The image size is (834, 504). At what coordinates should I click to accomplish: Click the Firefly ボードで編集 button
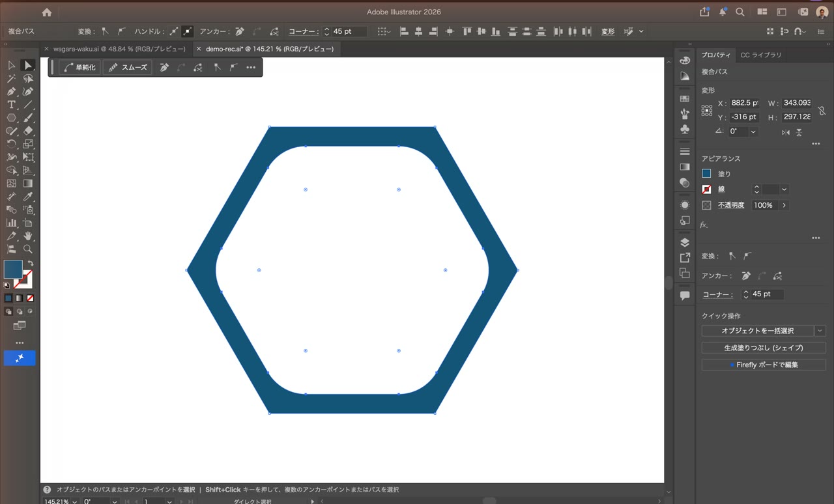[764, 365]
